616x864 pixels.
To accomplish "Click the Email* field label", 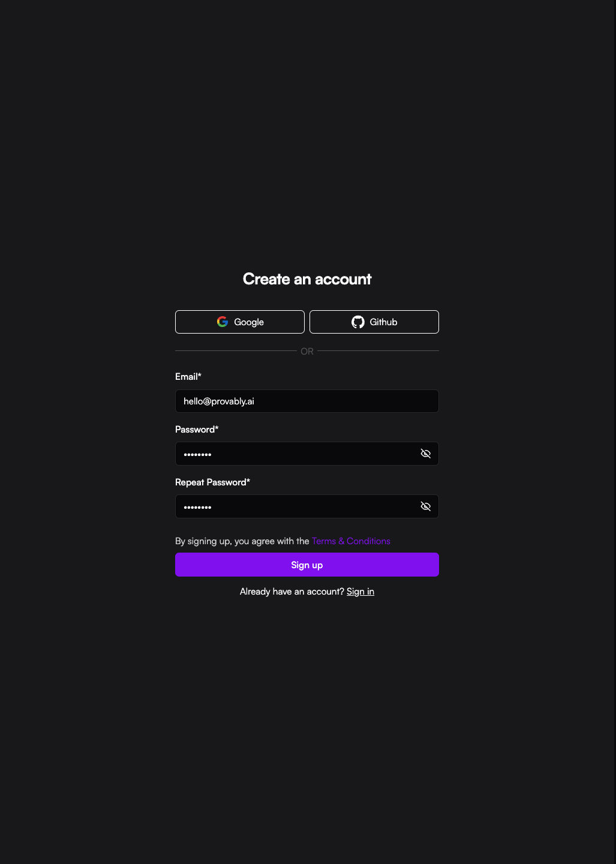I will [x=188, y=377].
